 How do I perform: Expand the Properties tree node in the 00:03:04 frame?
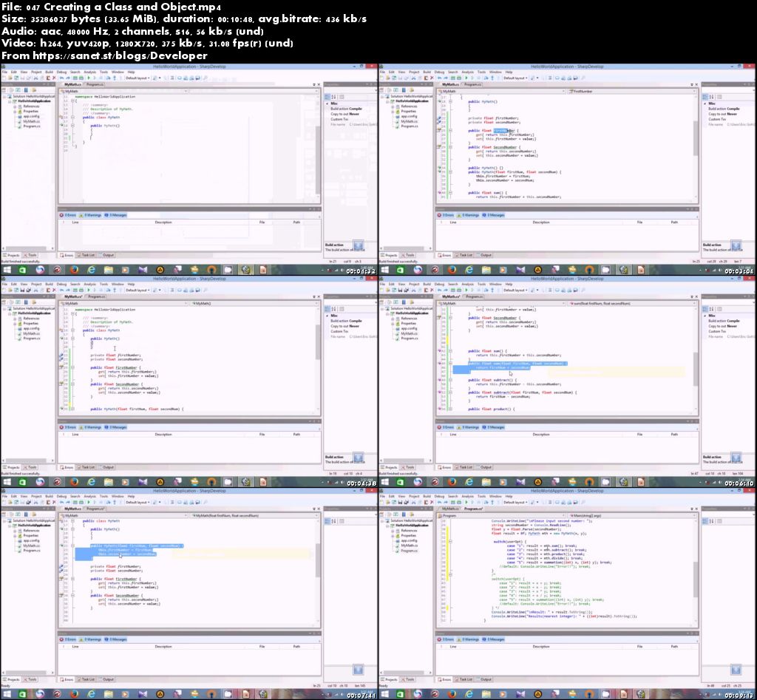pyautogui.click(x=393, y=111)
